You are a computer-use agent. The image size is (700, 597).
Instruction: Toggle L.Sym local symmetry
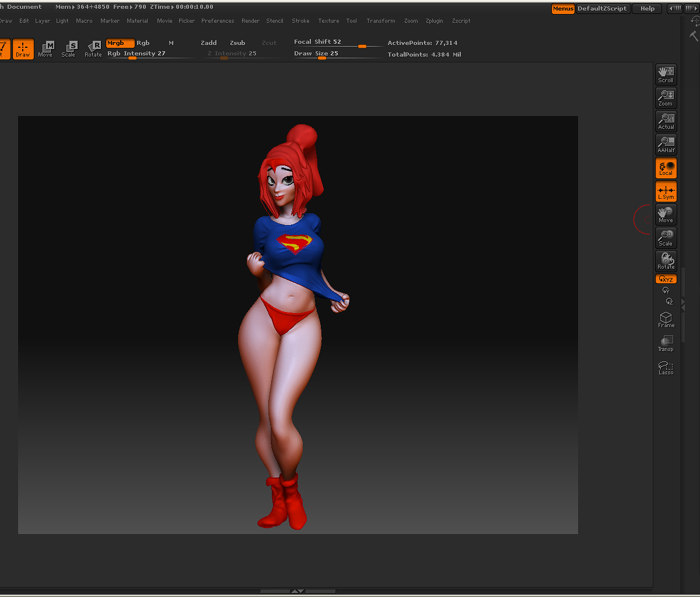[666, 191]
